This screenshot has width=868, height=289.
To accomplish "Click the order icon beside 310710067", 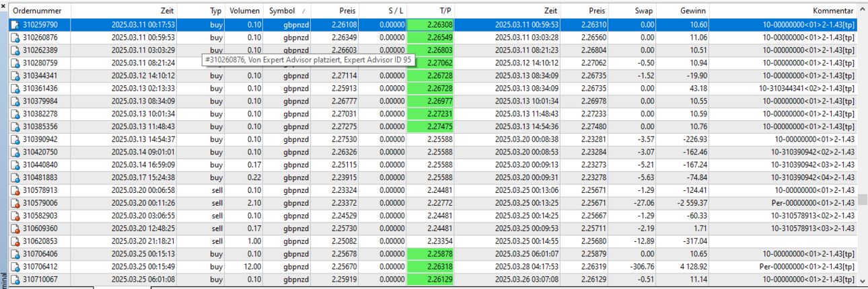I will [15, 280].
